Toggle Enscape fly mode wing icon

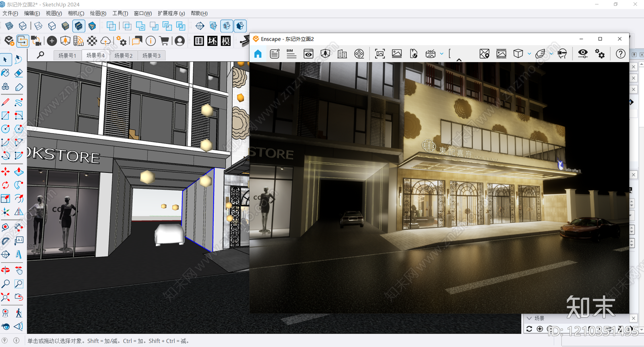pos(540,54)
